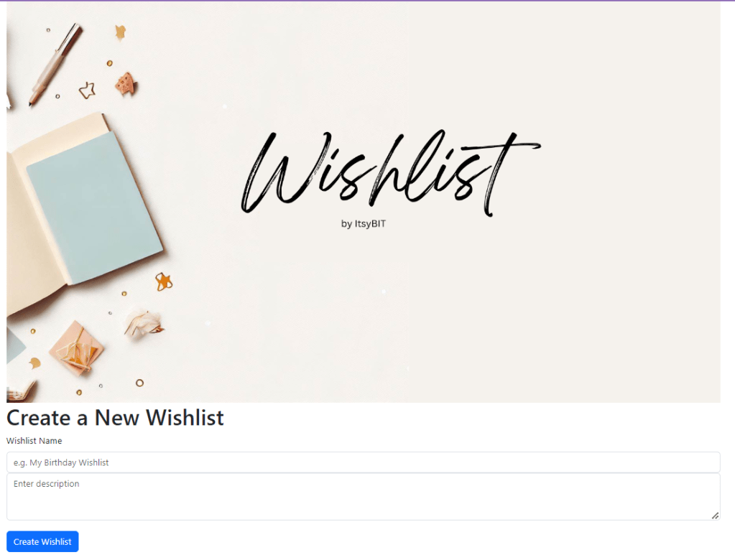Click the large gold ring near banner bottom
The height and width of the screenshot is (560, 735).
tap(139, 383)
